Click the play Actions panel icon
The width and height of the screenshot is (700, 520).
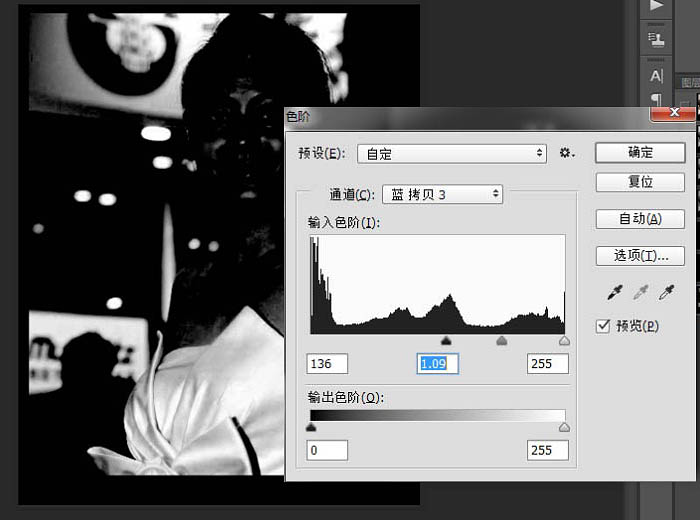tap(656, 6)
